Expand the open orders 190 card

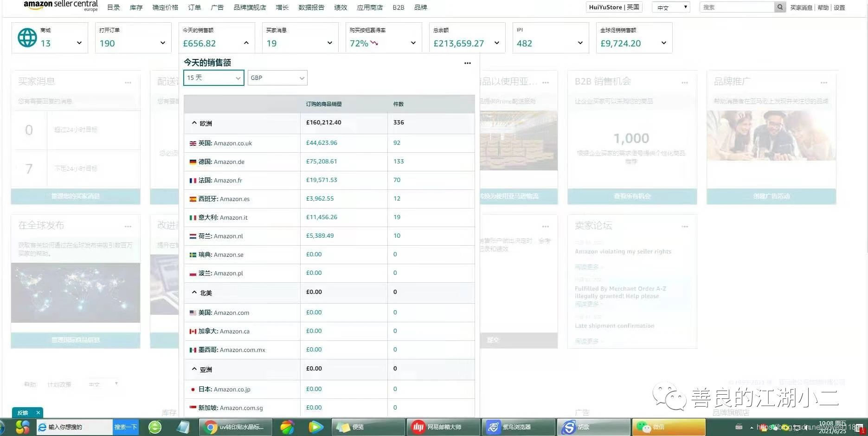coord(163,43)
